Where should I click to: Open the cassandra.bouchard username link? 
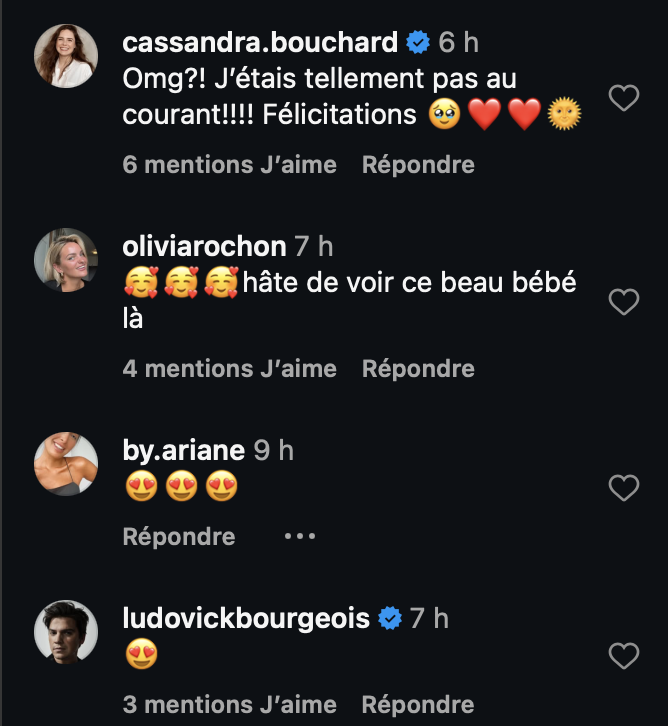pos(260,42)
